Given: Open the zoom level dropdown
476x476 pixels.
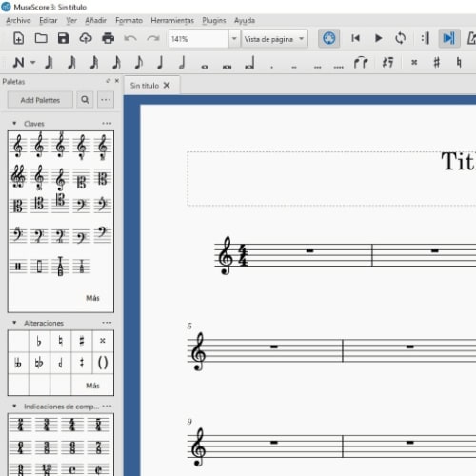Looking at the screenshot, I should point(234,39).
